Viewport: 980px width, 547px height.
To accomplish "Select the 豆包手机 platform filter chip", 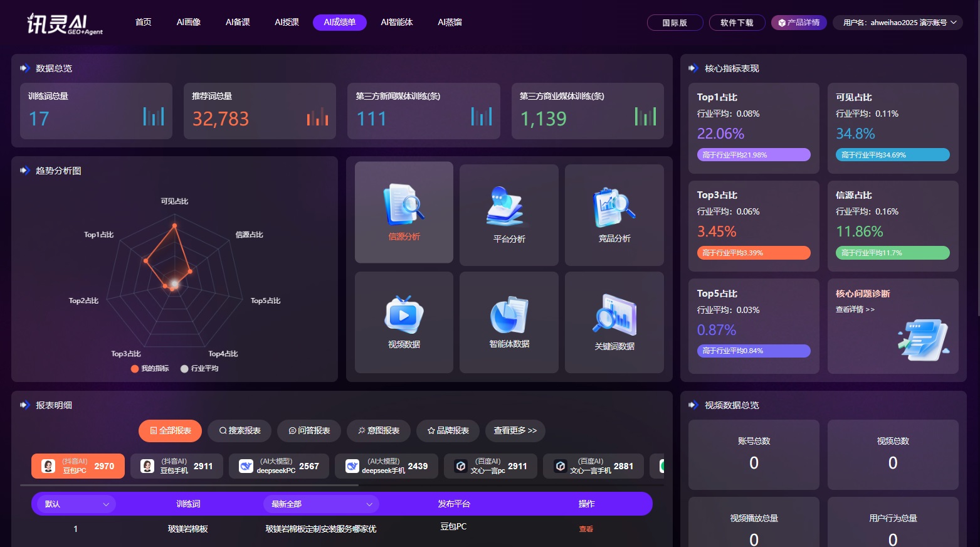I will (177, 466).
